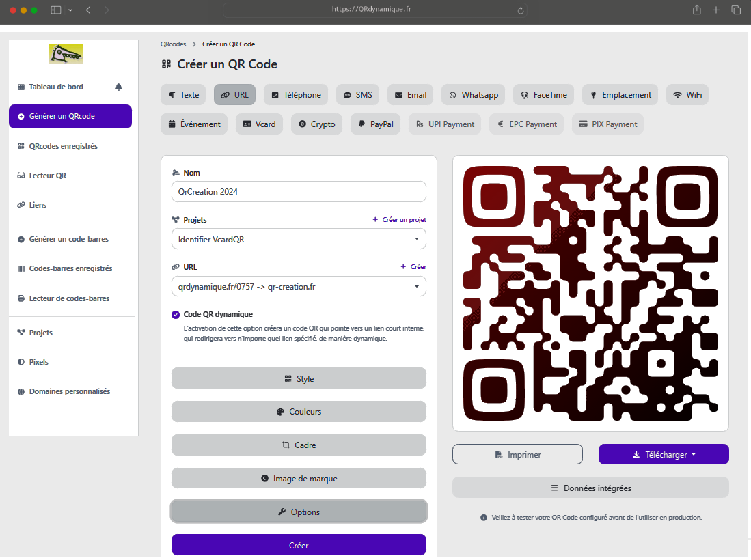Select Générer un QRcode sidebar item

70,116
